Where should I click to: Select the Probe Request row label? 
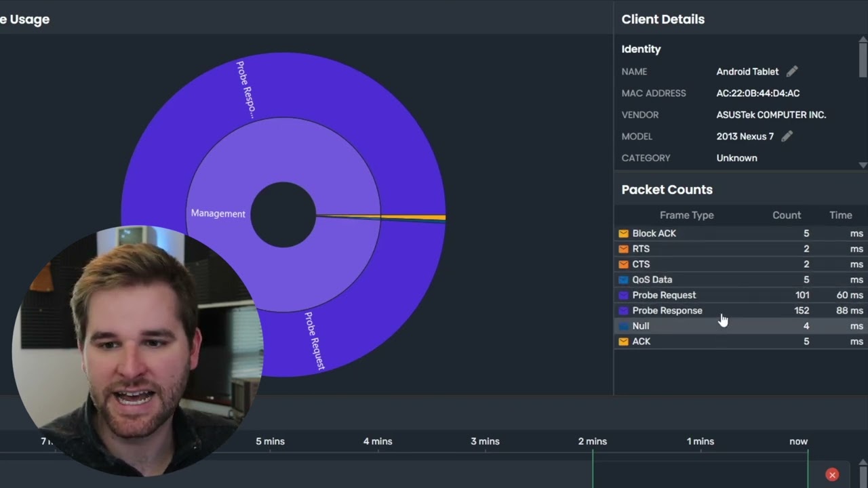click(664, 295)
